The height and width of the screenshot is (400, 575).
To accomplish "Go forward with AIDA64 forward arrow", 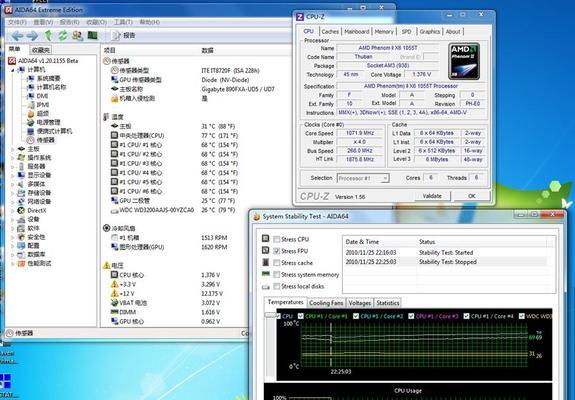I will coord(32,36).
